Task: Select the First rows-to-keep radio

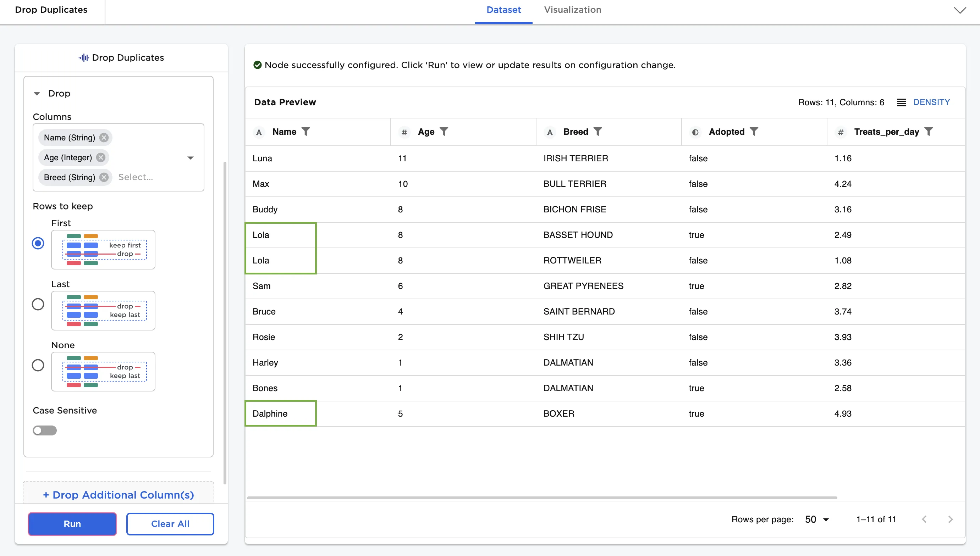Action: (38, 243)
